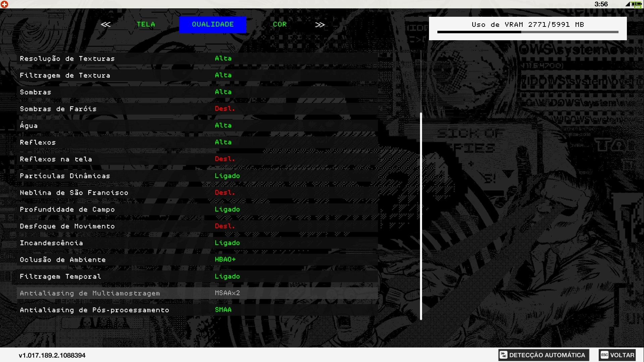Change Antialiasing de Pós-processamento SMAA option
This screenshot has width=644, height=362.
coord(223,310)
